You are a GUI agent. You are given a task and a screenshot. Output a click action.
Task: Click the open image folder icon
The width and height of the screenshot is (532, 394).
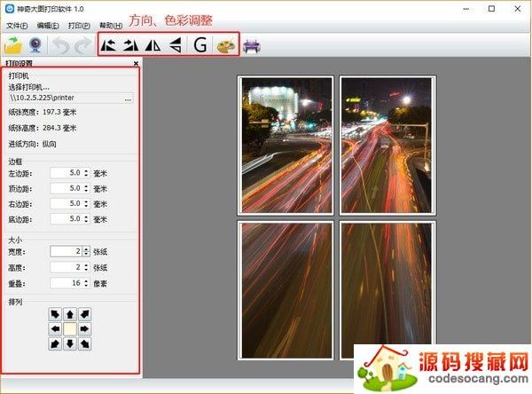click(x=14, y=45)
